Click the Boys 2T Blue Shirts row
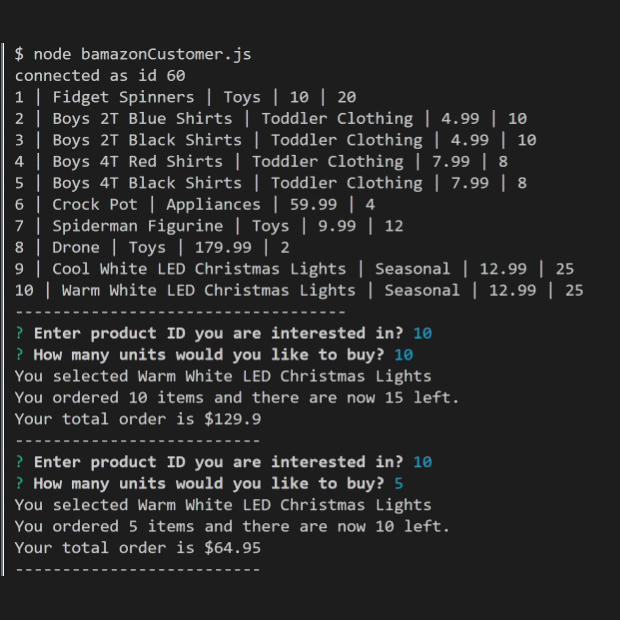 tap(271, 118)
